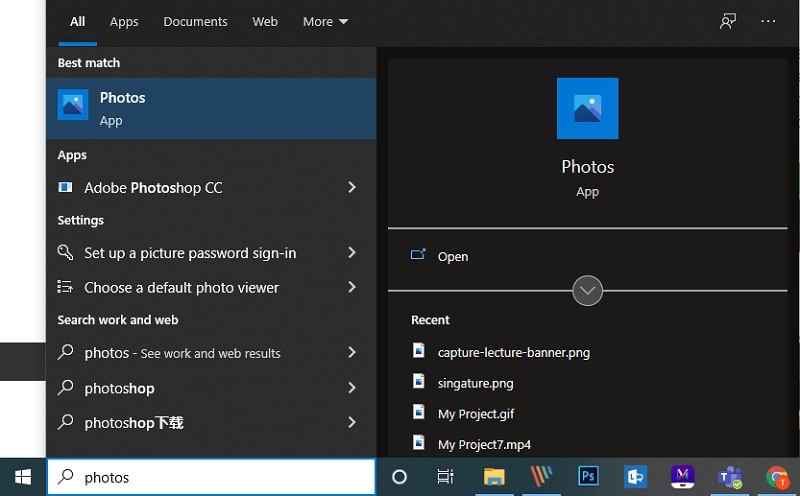This screenshot has width=800, height=496.
Task: Click the picture password key icon
Action: click(x=65, y=252)
